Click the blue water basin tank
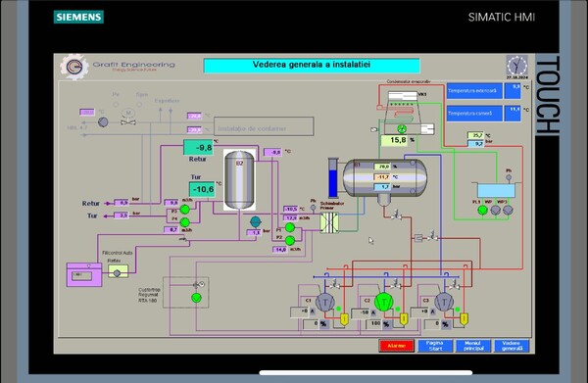 click(496, 190)
